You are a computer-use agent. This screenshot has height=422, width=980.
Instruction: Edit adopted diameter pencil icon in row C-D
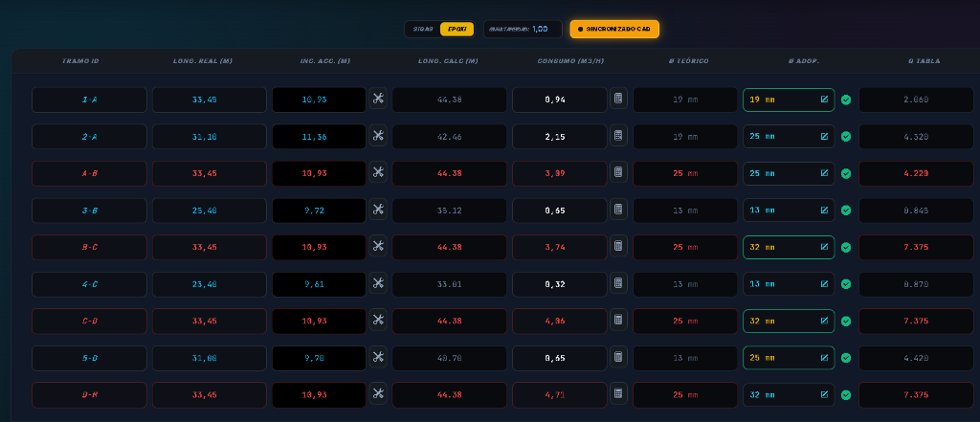824,321
